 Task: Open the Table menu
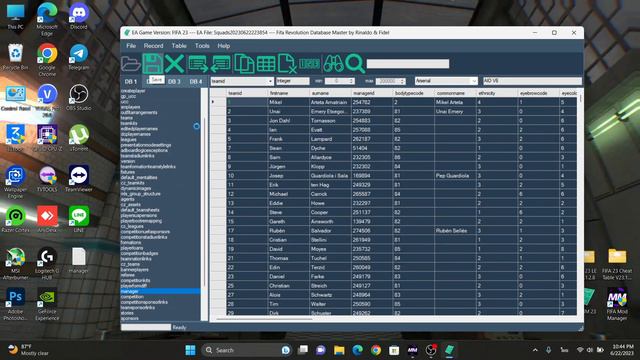click(x=179, y=46)
